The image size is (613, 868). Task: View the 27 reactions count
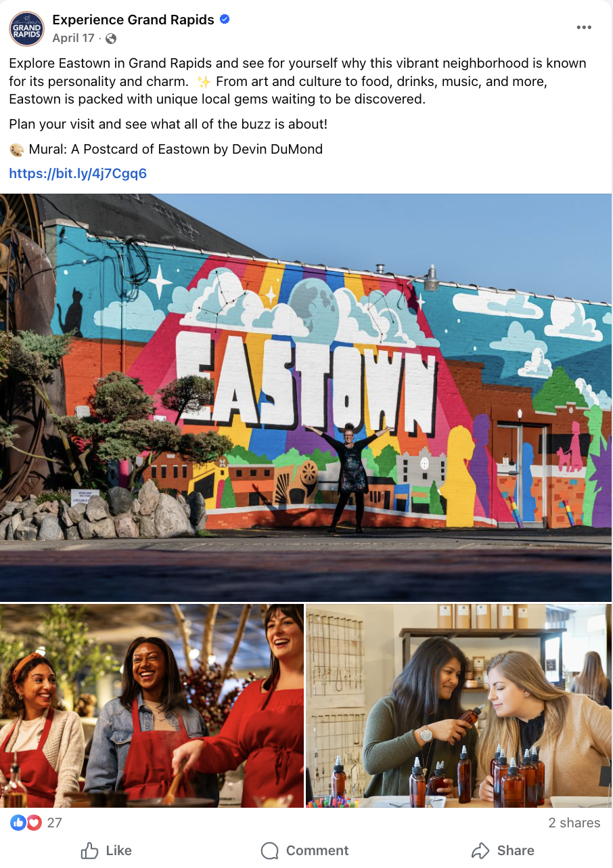click(54, 823)
